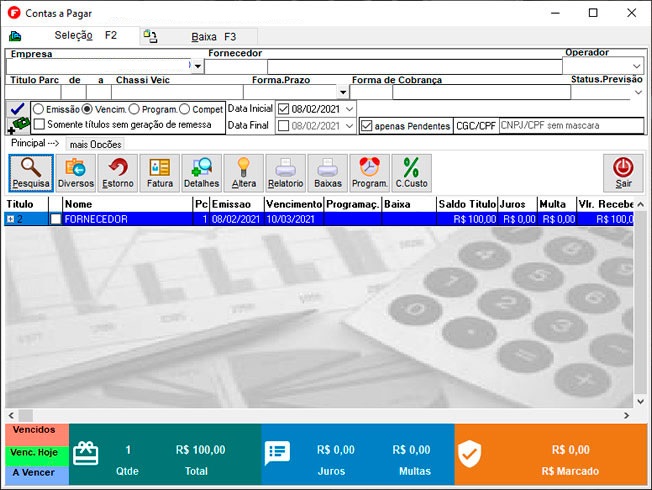Image resolution: width=652 pixels, height=490 pixels.
Task: Select the Emissão radio button
Action: pos(39,109)
